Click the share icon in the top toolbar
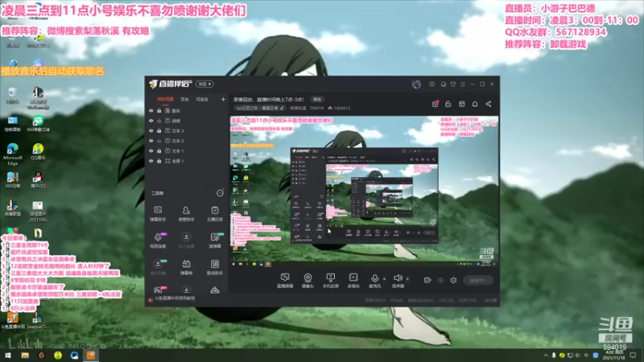Screen dimensions: 644x362 click(489, 104)
